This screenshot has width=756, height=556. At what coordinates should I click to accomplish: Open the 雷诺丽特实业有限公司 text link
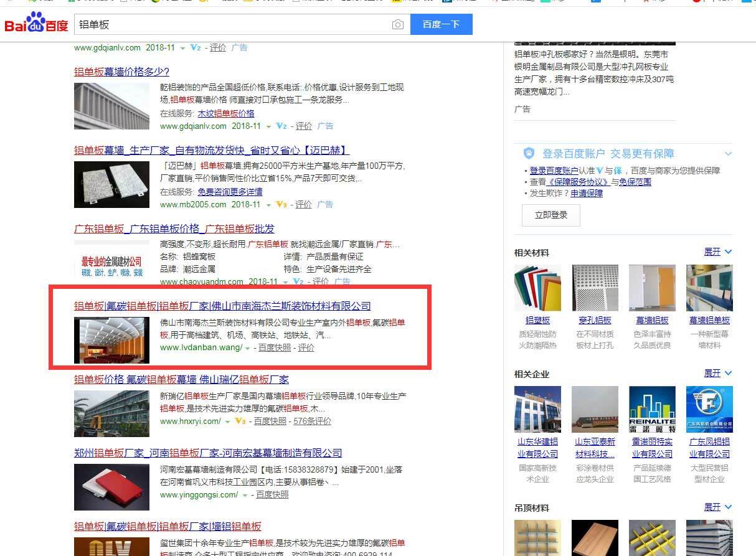click(x=652, y=448)
